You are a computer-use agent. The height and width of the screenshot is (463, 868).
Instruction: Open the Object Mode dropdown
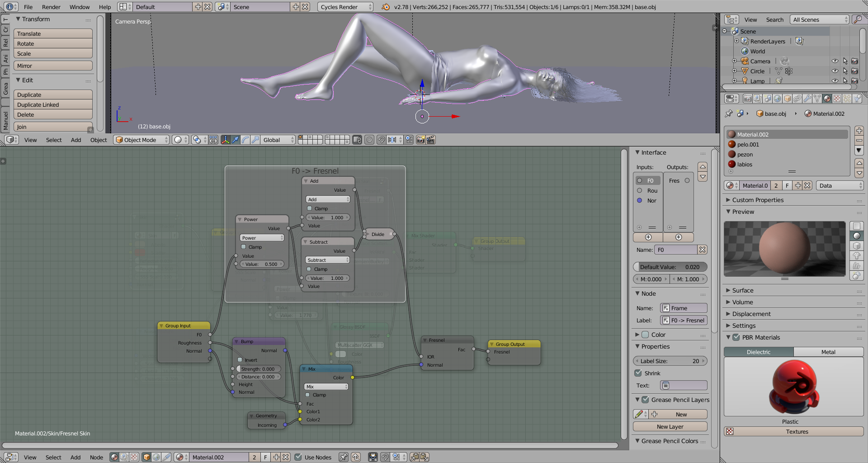pos(142,140)
